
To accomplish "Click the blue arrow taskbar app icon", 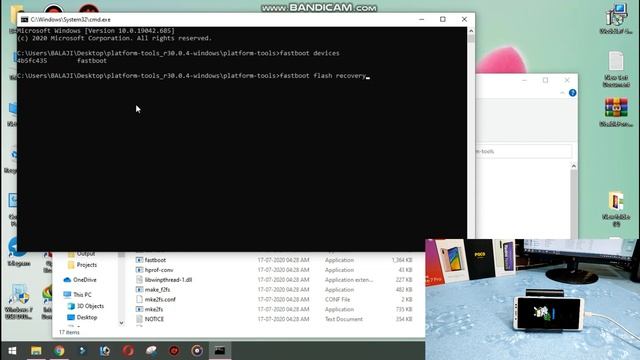I will (x=82, y=351).
